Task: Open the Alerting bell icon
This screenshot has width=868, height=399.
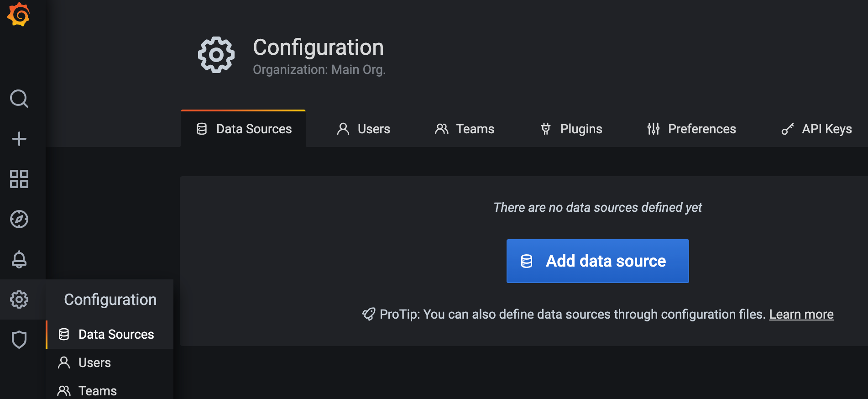Action: (19, 259)
